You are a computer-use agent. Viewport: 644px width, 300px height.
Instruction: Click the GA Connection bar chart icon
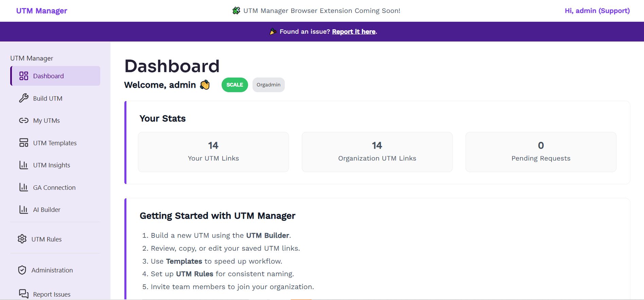click(23, 187)
